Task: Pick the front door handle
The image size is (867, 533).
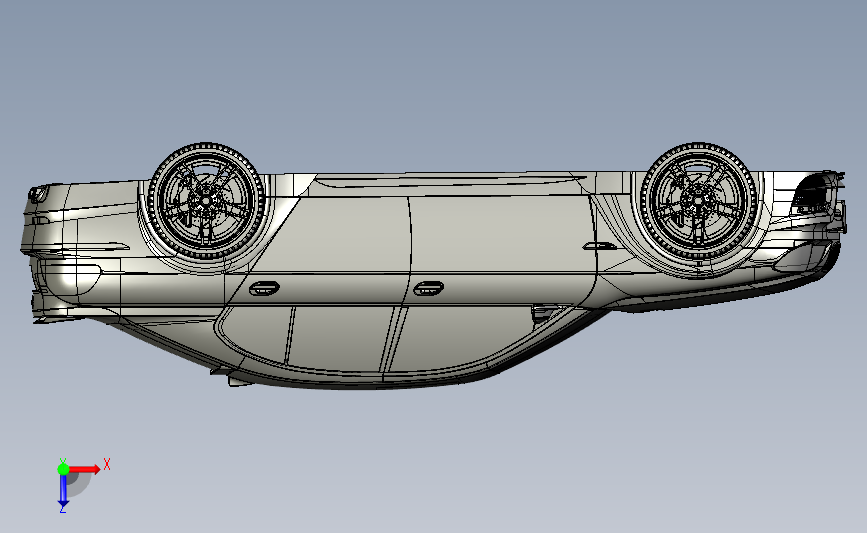Action: point(429,288)
